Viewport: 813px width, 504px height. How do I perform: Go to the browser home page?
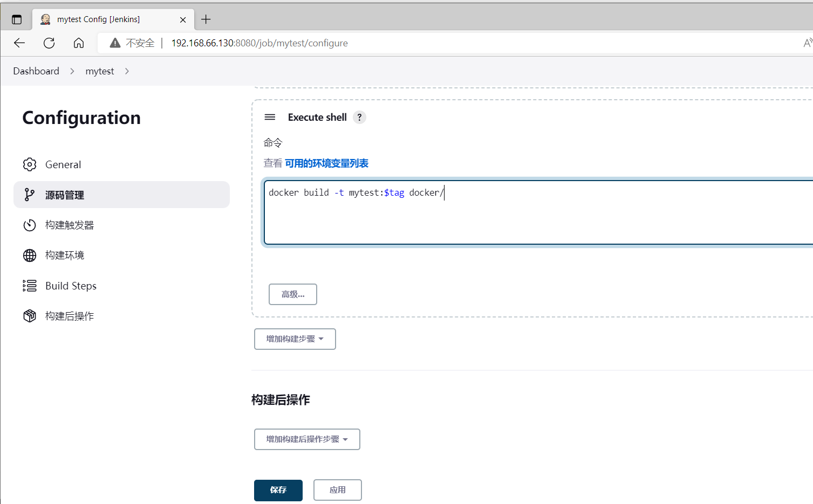click(79, 43)
